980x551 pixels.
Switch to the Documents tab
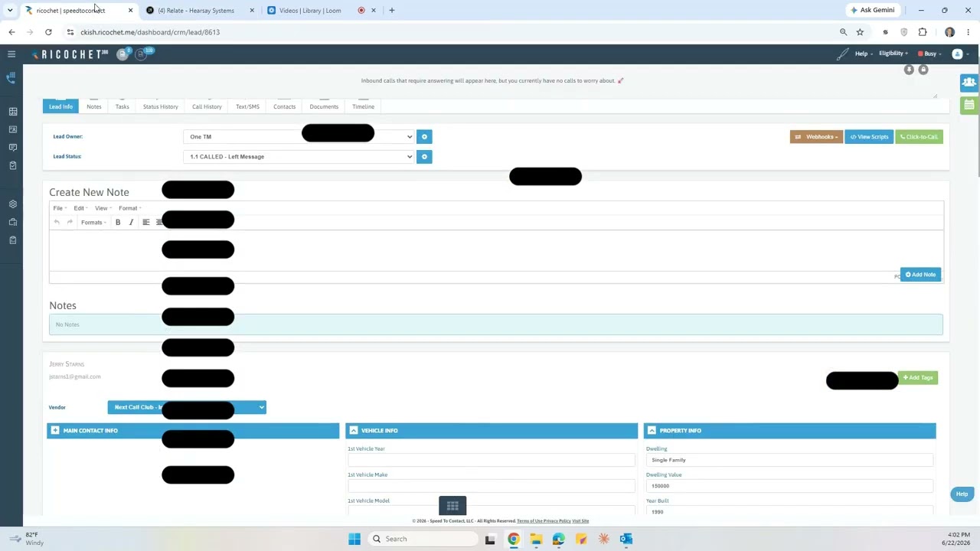pos(324,106)
